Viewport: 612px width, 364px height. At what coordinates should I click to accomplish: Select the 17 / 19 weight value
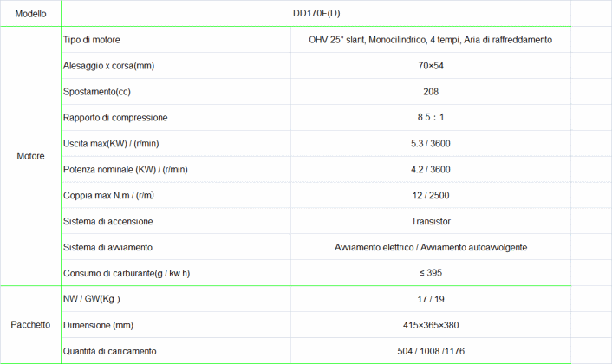point(430,300)
